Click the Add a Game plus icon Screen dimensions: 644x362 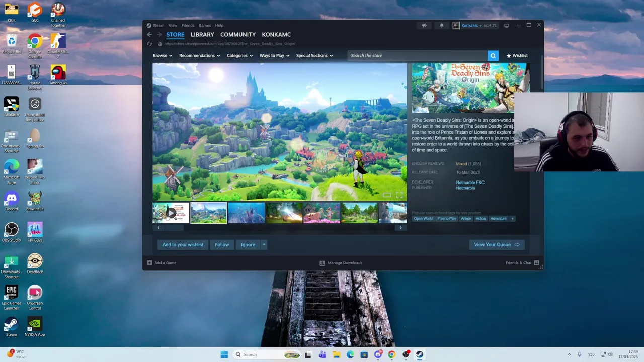pos(149,263)
